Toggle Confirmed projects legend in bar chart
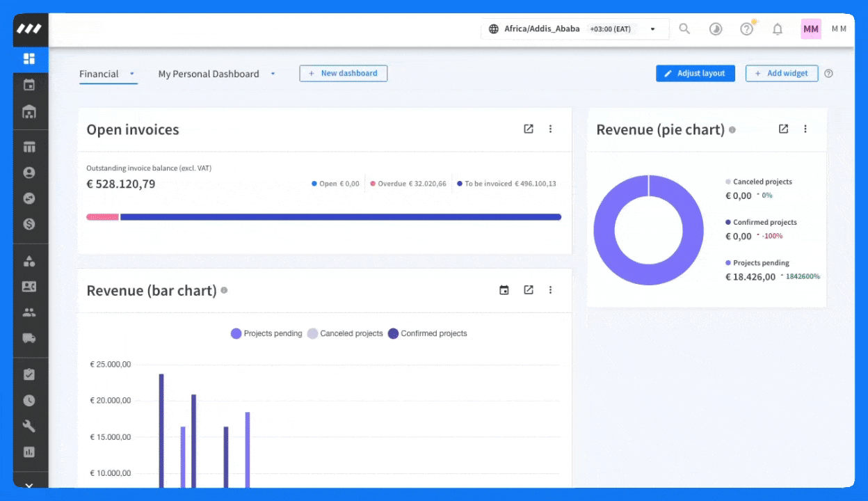The image size is (868, 501). pyautogui.click(x=427, y=334)
